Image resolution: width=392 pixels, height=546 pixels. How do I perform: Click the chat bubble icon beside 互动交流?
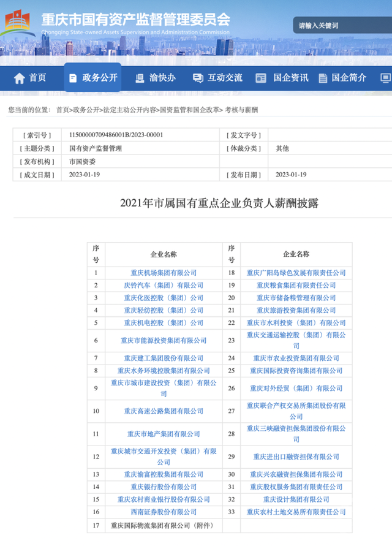[198, 78]
